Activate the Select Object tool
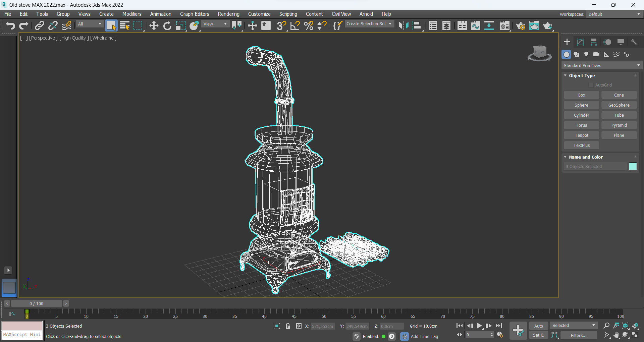 pyautogui.click(x=111, y=25)
